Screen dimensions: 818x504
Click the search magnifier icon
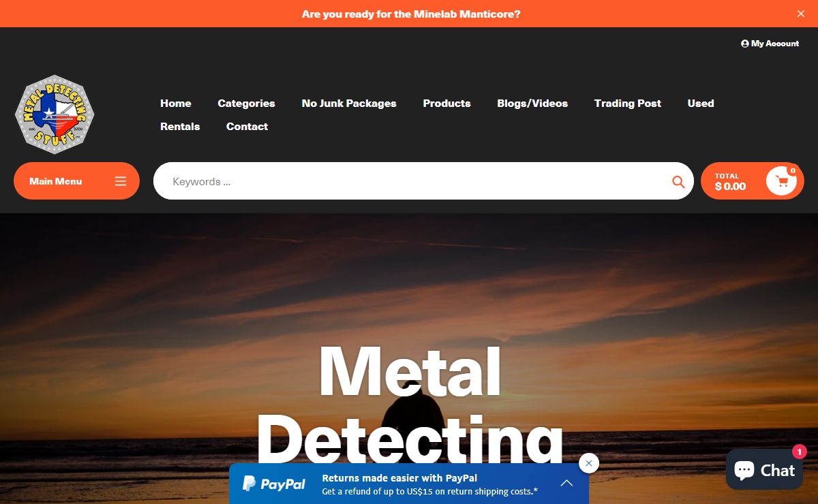tap(678, 181)
